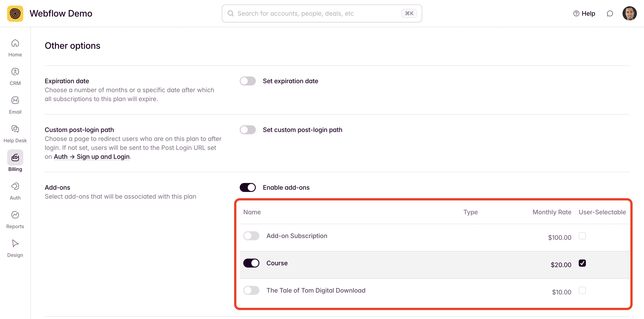Click the Expiration date section label
Image resolution: width=644 pixels, height=319 pixels.
click(x=67, y=81)
